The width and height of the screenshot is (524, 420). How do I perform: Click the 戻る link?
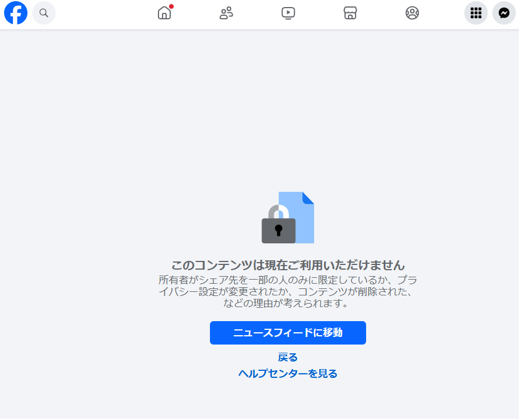point(288,357)
